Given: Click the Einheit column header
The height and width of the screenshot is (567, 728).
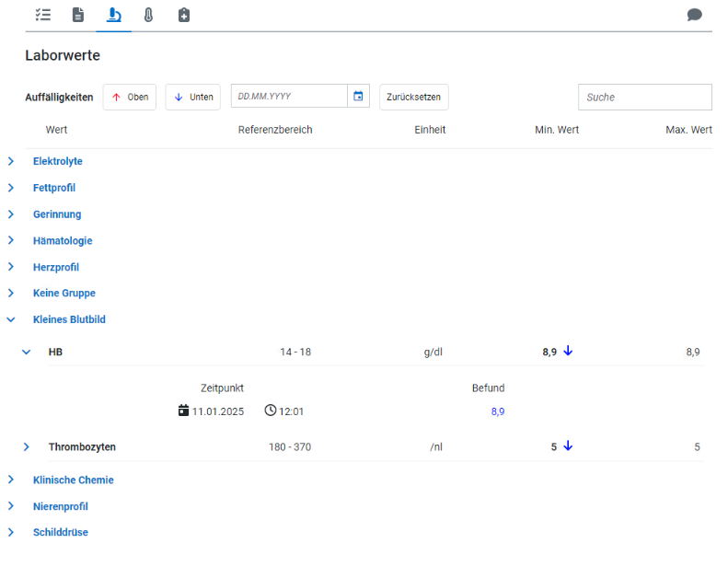Looking at the screenshot, I should tap(430, 130).
